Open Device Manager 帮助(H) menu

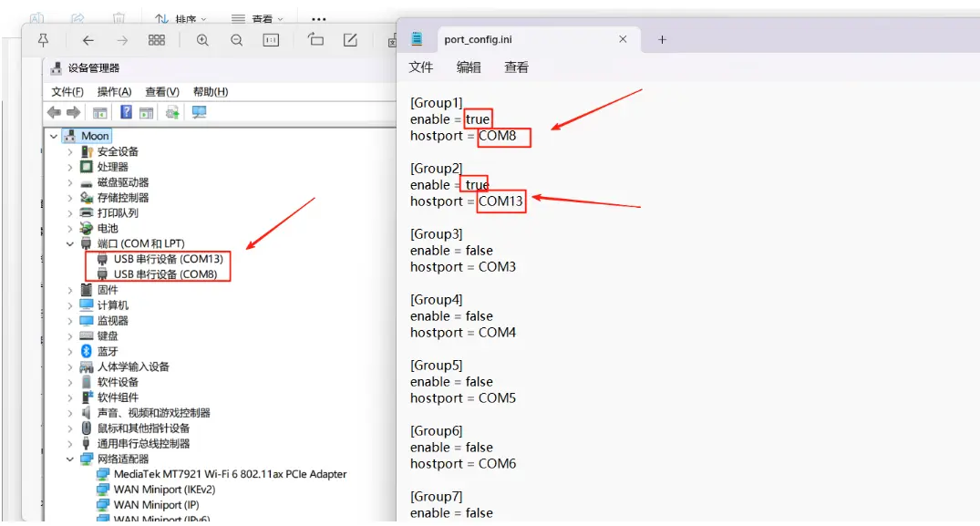click(x=211, y=92)
